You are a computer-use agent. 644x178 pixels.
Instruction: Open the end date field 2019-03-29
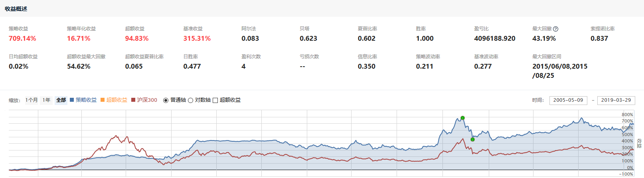[616, 100]
